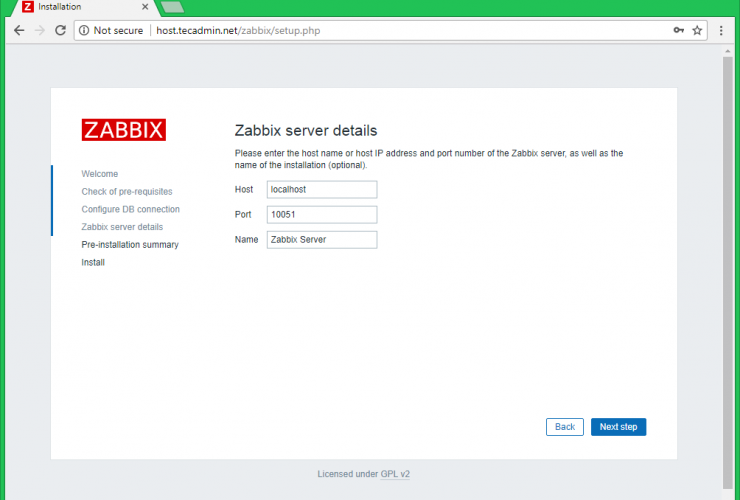Open the GPL v2 license link

(x=395, y=474)
